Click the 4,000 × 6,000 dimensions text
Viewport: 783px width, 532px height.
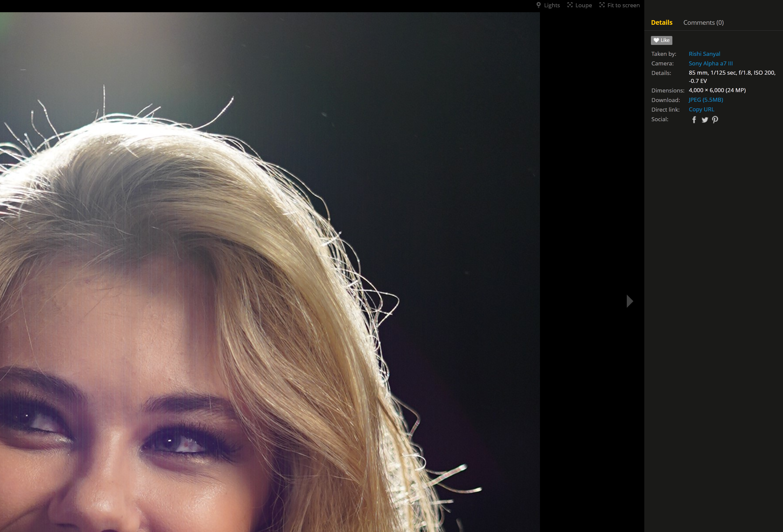coord(717,90)
